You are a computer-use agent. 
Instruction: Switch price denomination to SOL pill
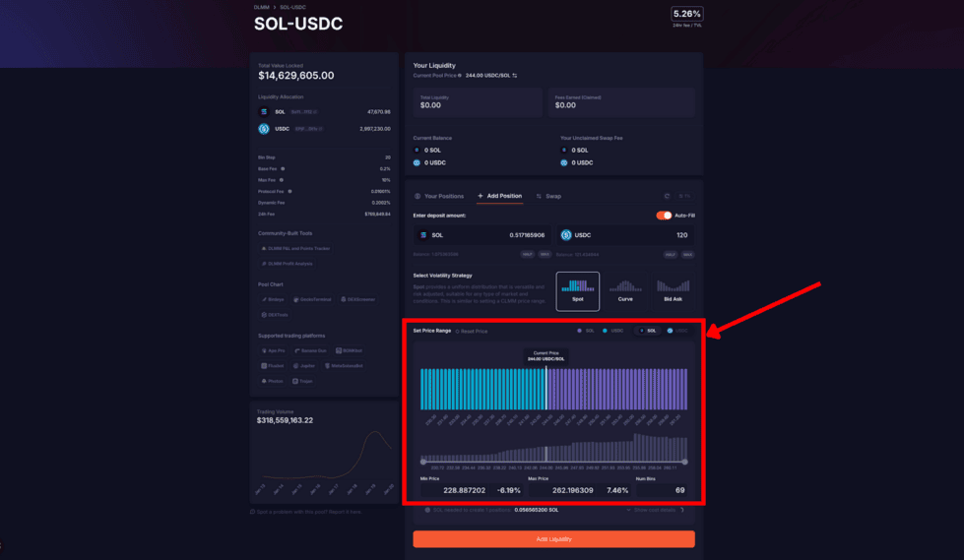pyautogui.click(x=647, y=331)
